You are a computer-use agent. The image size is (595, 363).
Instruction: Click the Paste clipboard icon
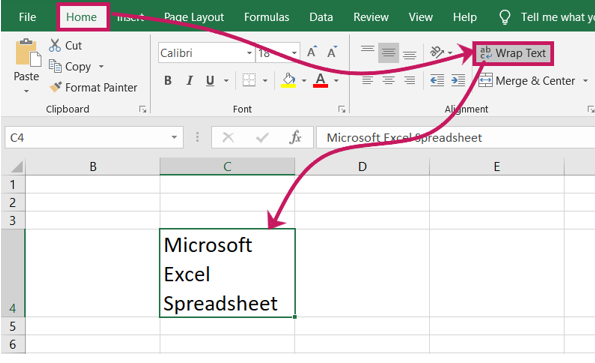[27, 53]
